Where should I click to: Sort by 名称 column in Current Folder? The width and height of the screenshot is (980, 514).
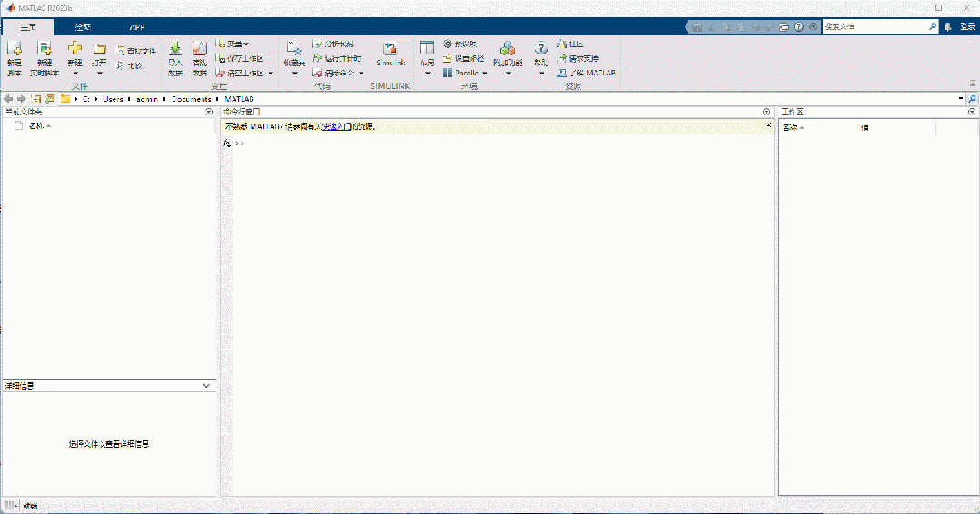[37, 125]
